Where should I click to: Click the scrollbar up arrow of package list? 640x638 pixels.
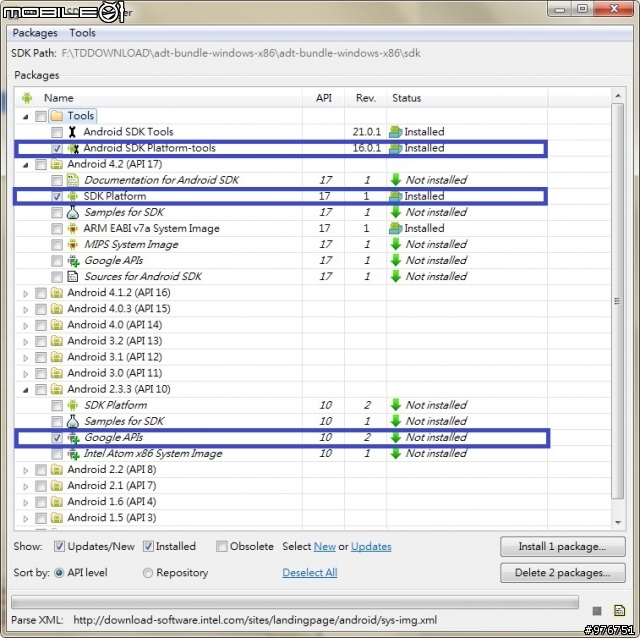tap(618, 96)
